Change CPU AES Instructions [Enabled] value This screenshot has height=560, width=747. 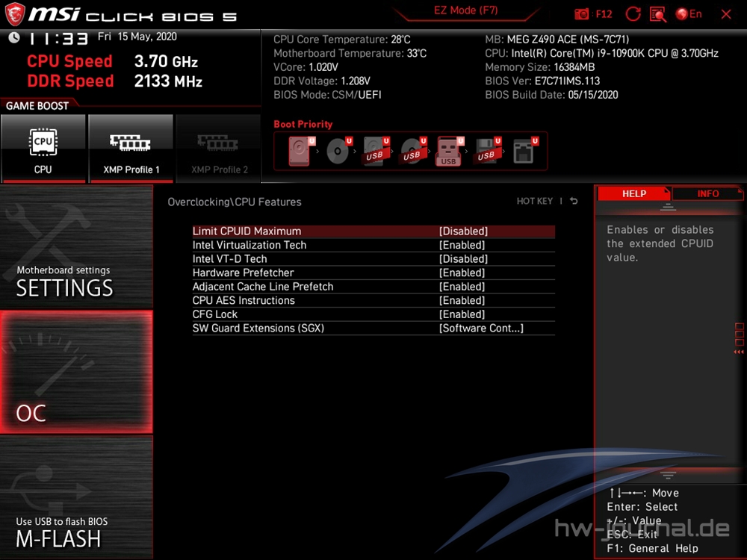(x=462, y=300)
